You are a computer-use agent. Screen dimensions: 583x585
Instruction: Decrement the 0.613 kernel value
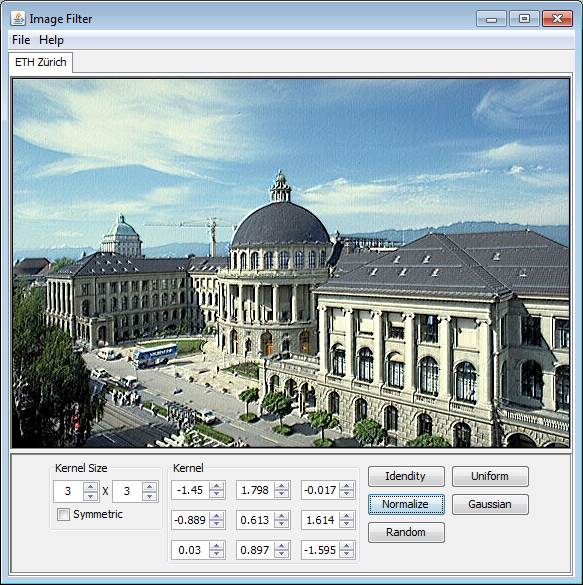coord(281,525)
